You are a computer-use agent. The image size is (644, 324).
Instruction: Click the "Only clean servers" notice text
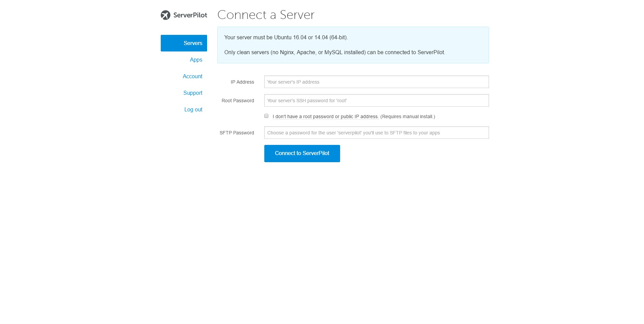pyautogui.click(x=335, y=52)
